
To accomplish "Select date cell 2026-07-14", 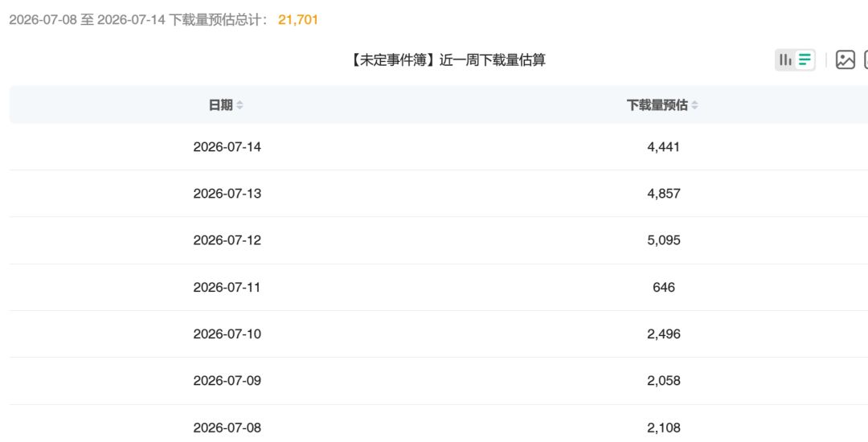I will tap(227, 147).
